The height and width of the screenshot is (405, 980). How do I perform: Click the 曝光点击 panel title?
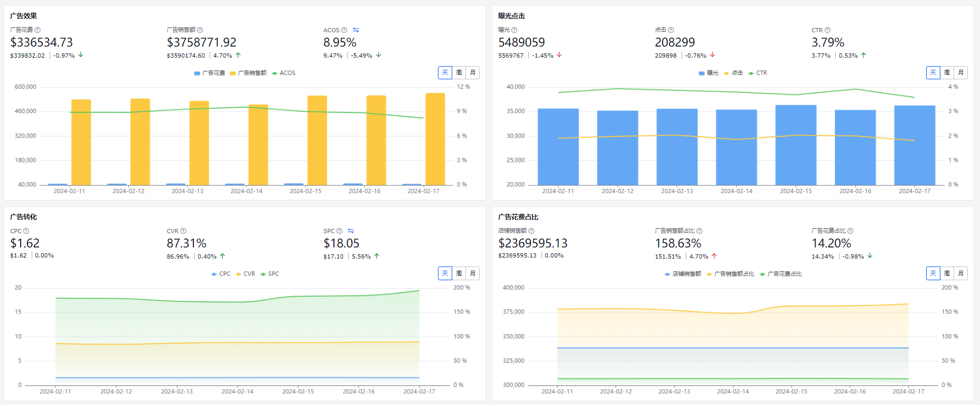tap(511, 16)
